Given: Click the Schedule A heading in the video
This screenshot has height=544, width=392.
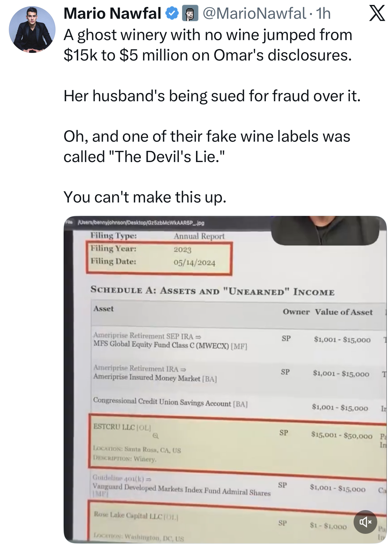Looking at the screenshot, I should [212, 291].
